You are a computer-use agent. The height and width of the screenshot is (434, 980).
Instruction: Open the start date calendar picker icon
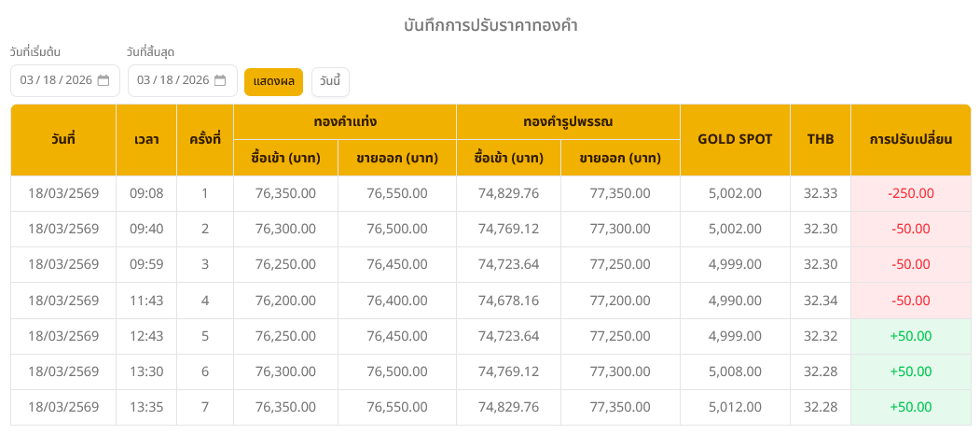point(104,81)
